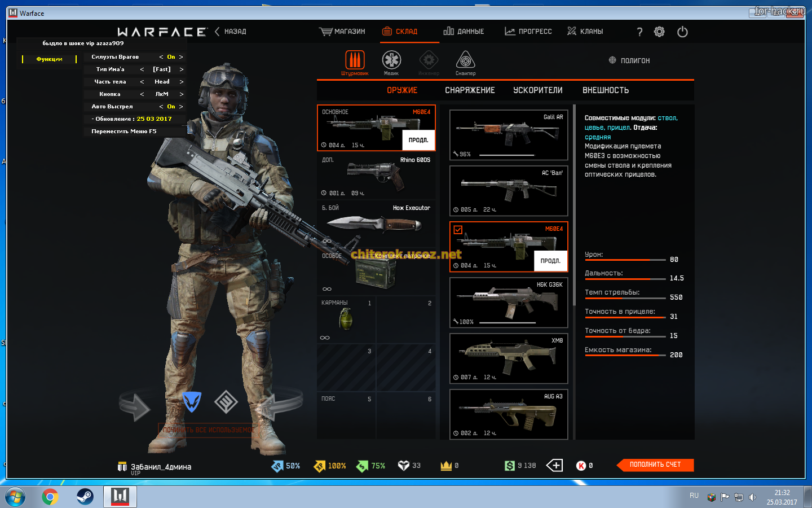The image size is (812, 508).
Task: Toggle Авто Выстрел left arrow
Action: [161, 107]
